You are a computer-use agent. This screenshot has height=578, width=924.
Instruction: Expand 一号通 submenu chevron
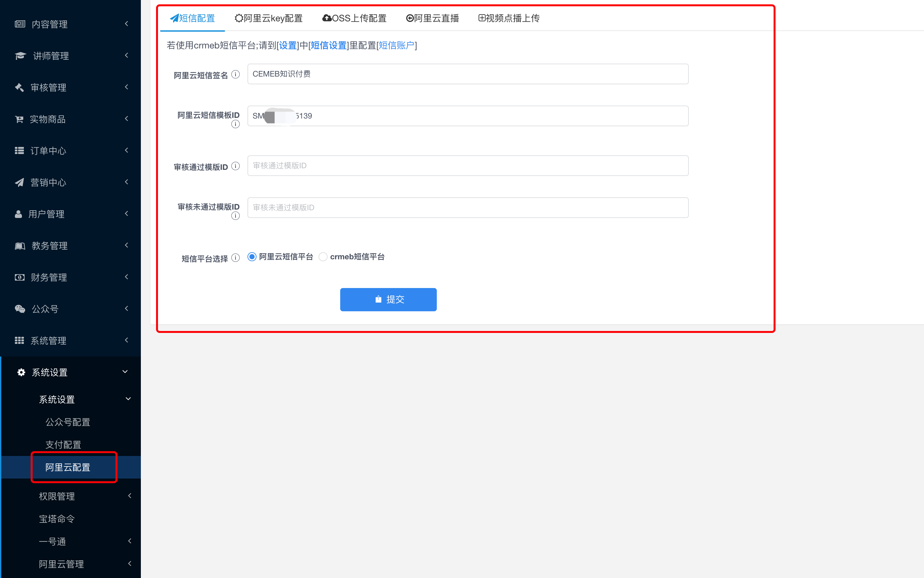130,541
